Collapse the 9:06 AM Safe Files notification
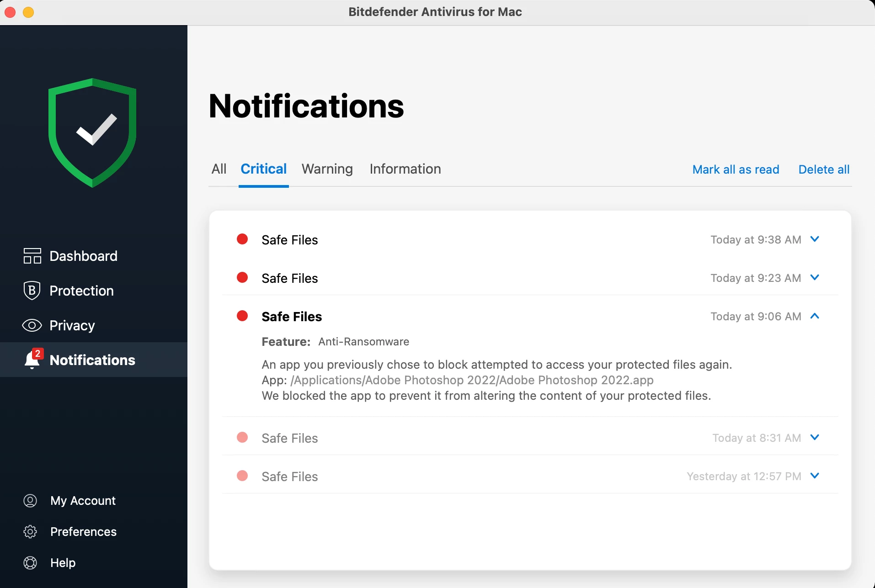This screenshot has height=588, width=875. coord(815,316)
